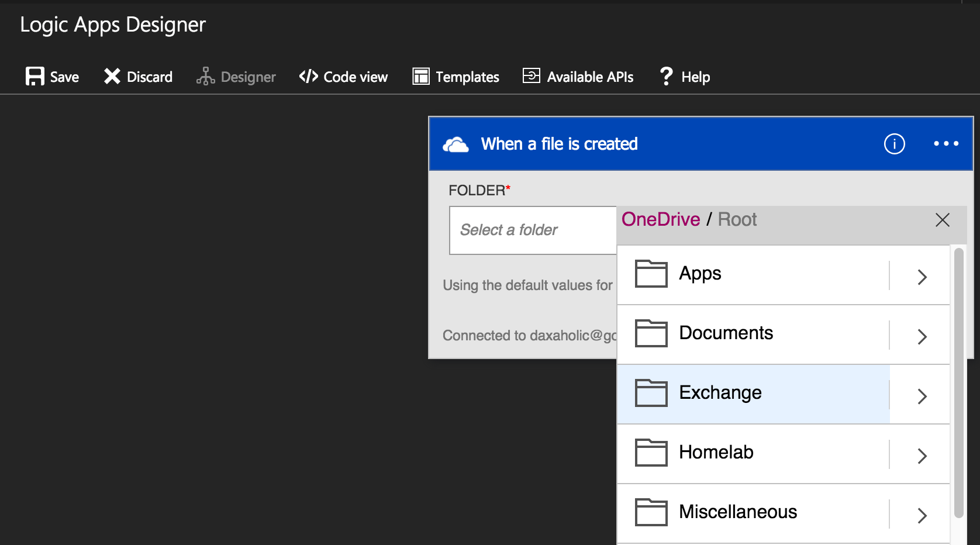The width and height of the screenshot is (980, 545).
Task: Click the Save icon
Action: tap(34, 76)
